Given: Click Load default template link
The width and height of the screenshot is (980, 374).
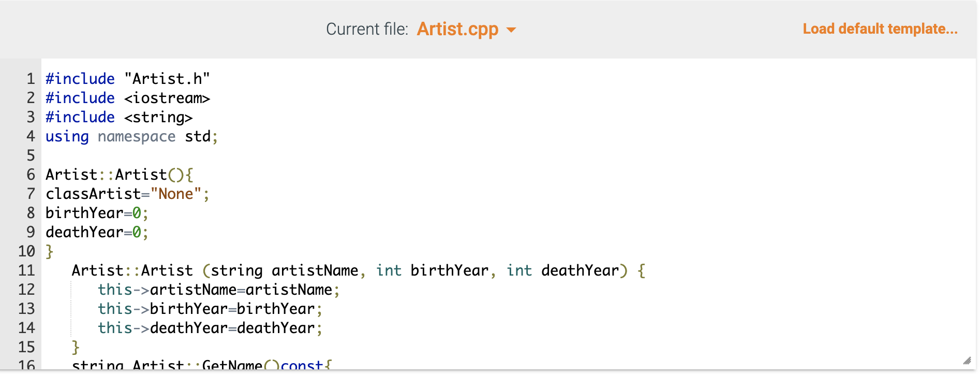Looking at the screenshot, I should [880, 30].
